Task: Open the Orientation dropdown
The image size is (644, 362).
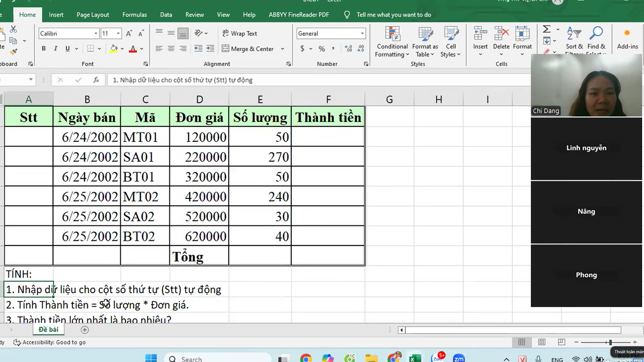Action: [x=201, y=33]
